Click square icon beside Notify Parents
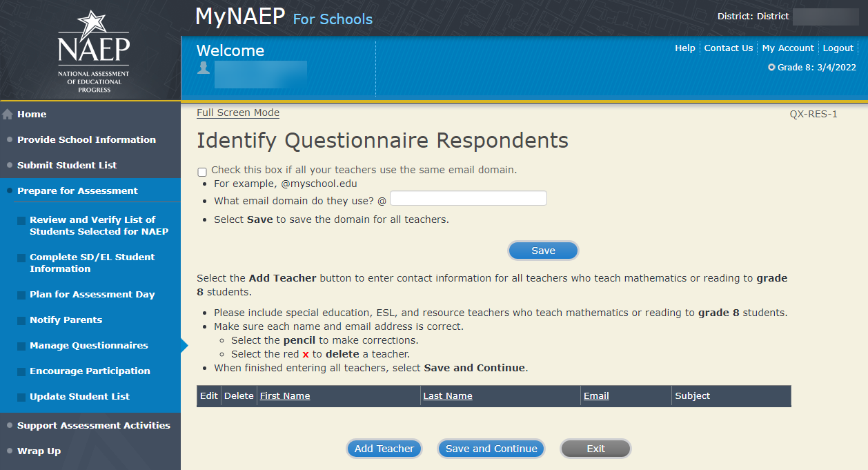 [21, 320]
